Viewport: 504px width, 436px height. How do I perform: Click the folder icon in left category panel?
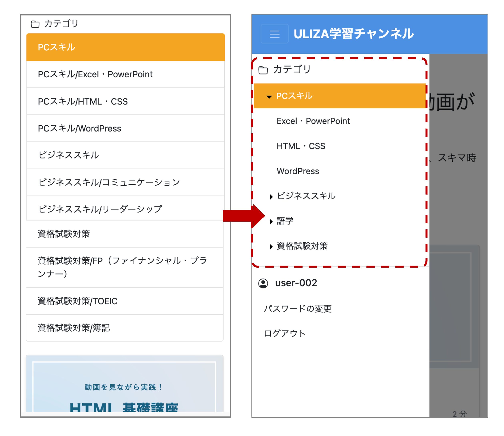pos(35,24)
